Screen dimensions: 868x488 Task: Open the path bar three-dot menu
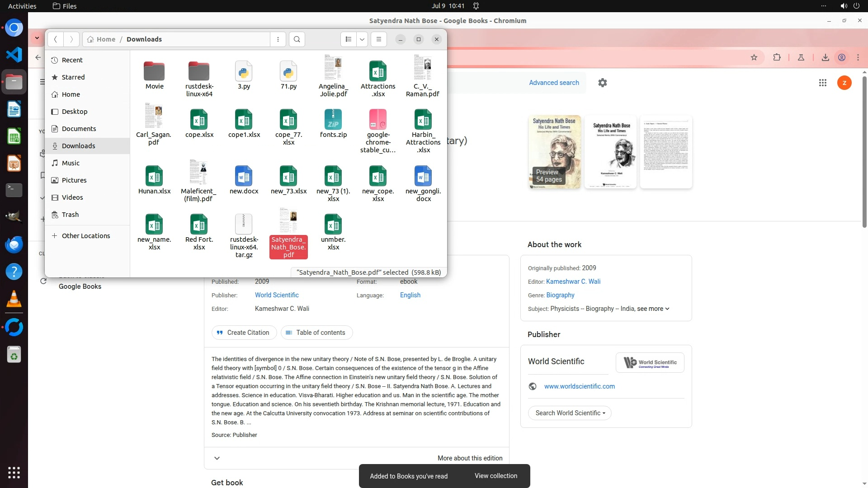(278, 39)
